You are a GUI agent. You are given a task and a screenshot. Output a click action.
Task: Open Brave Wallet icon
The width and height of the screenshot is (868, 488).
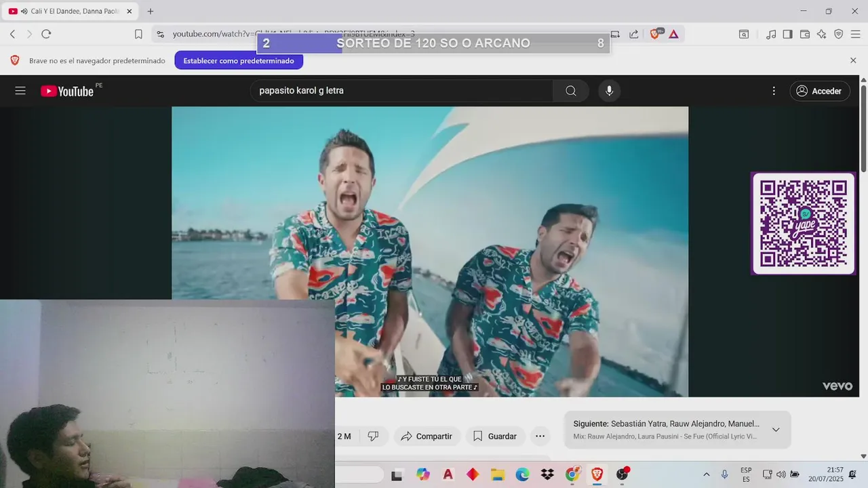(x=805, y=34)
